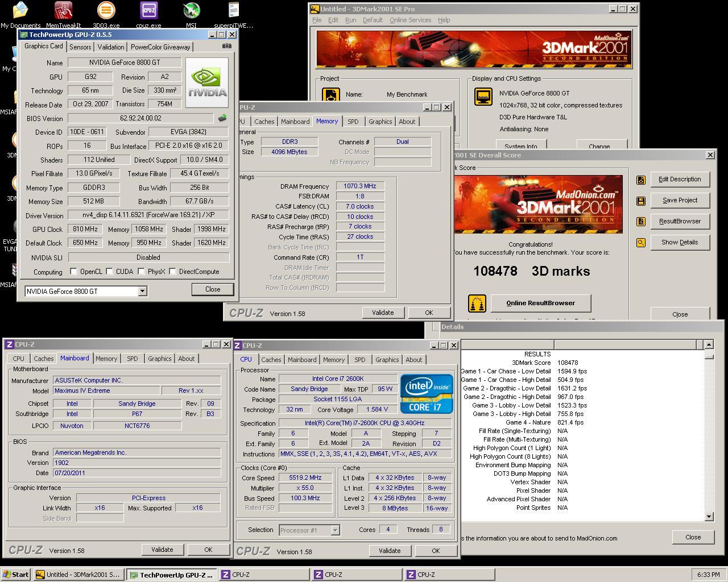Screen dimensions: 728x582
Task: Enable the DirectCompute checkbox in GPU-Z
Action: [x=173, y=272]
